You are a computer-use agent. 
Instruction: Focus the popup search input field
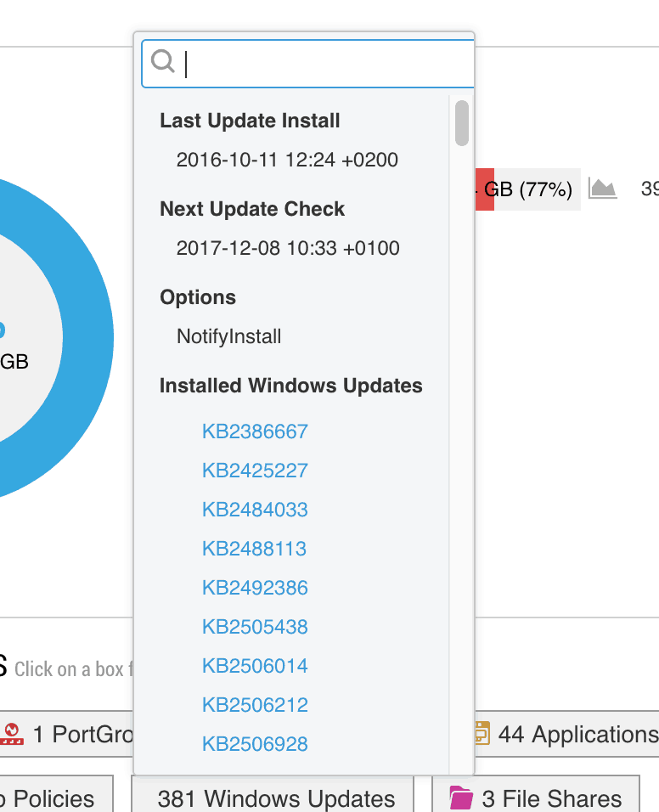coord(308,64)
